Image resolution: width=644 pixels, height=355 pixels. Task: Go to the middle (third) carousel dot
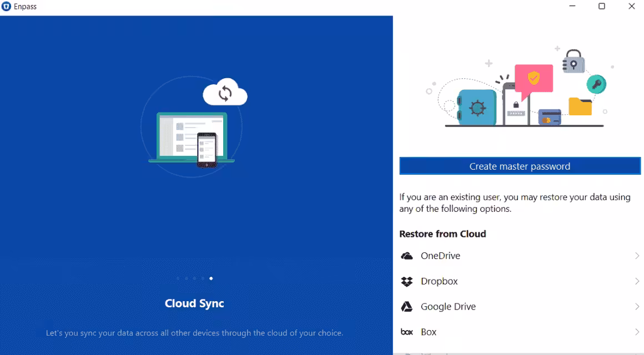click(x=194, y=278)
